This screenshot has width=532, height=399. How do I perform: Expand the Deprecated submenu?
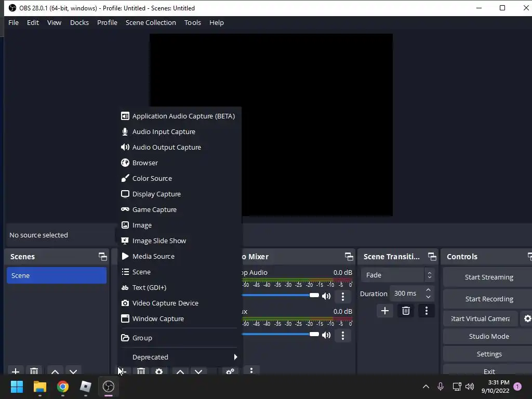[179, 357]
